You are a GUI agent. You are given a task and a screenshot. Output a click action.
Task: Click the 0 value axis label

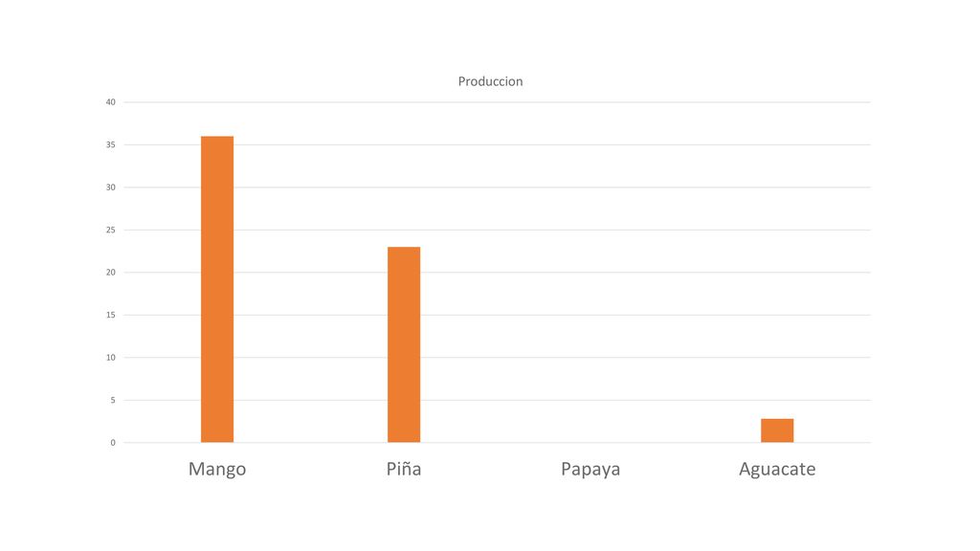pyautogui.click(x=113, y=442)
